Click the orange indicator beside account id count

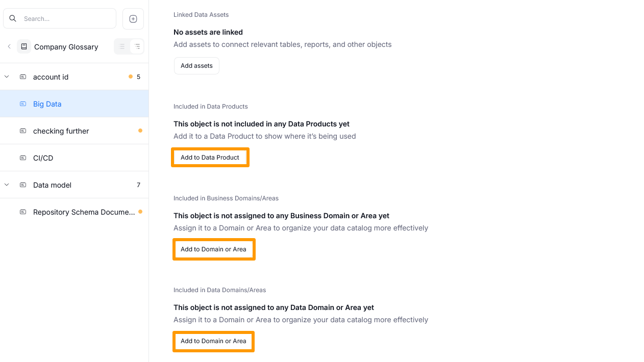[x=130, y=76]
